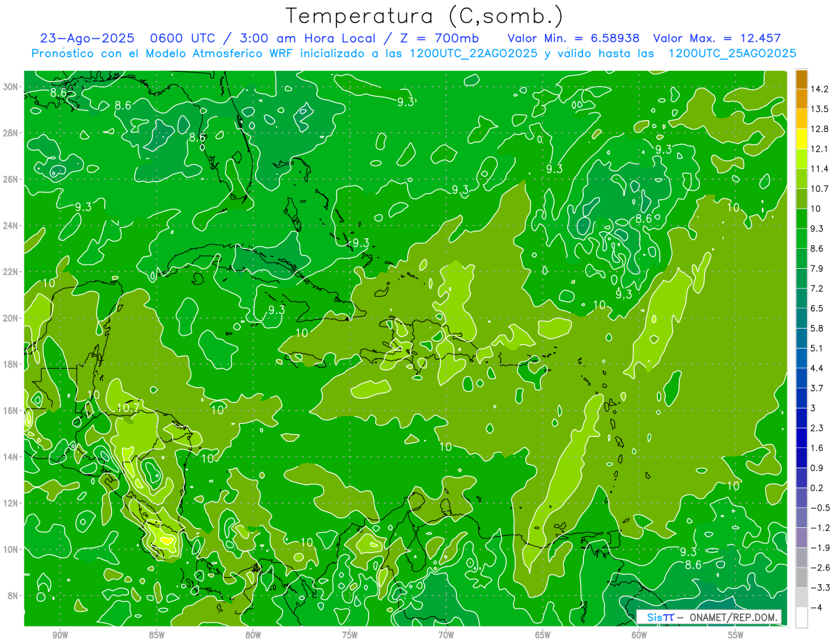The width and height of the screenshot is (834, 644).
Task: Click the title 'Temperatura (C,somb.)'
Action: [x=425, y=16]
